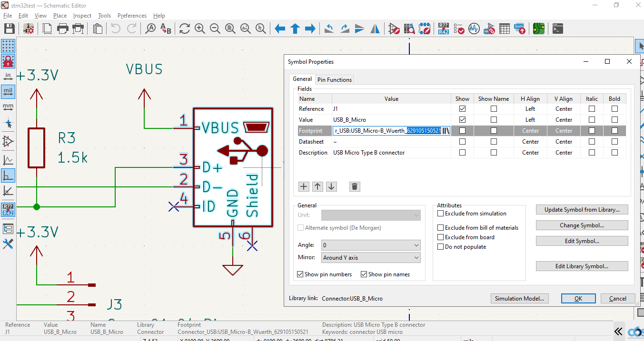Open the Inspect menu
The height and width of the screenshot is (341, 644).
(82, 16)
